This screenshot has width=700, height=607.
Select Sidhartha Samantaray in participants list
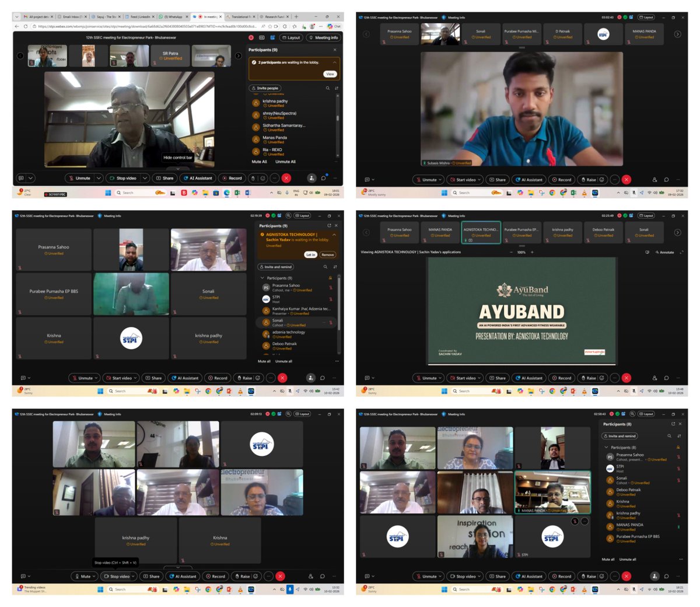(x=292, y=127)
